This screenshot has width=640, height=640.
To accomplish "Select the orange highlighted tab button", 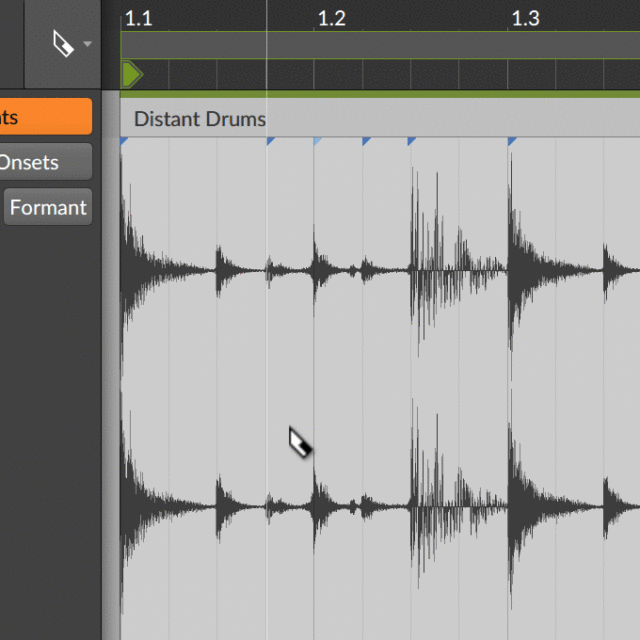I will (x=46, y=116).
